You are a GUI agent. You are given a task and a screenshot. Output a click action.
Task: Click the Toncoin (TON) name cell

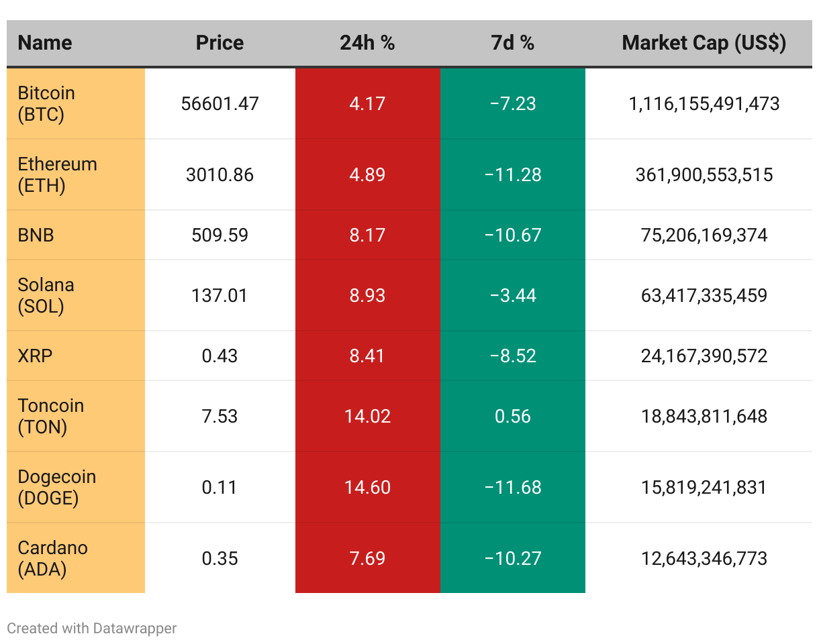click(x=51, y=416)
